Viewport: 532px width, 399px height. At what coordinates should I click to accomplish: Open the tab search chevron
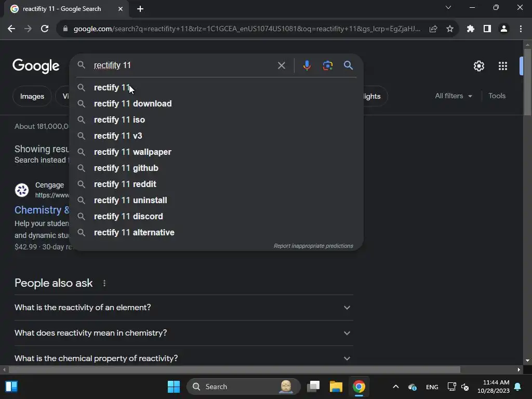(x=448, y=7)
